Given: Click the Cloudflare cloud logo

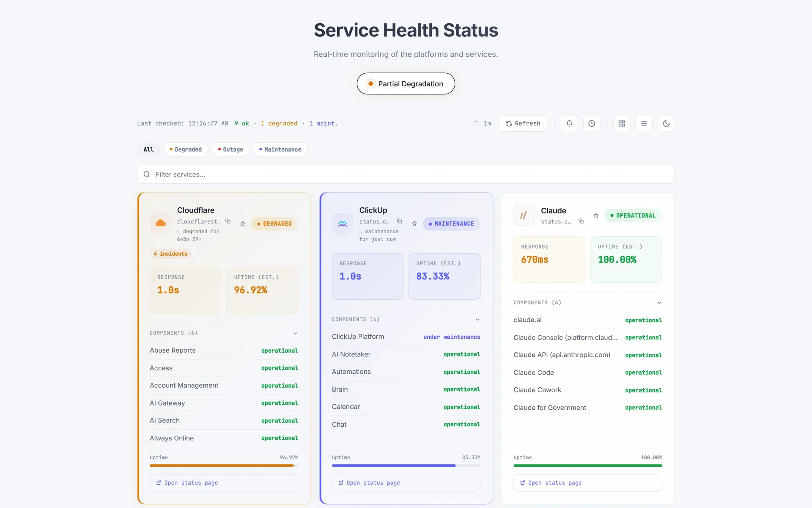Looking at the screenshot, I should click(161, 224).
